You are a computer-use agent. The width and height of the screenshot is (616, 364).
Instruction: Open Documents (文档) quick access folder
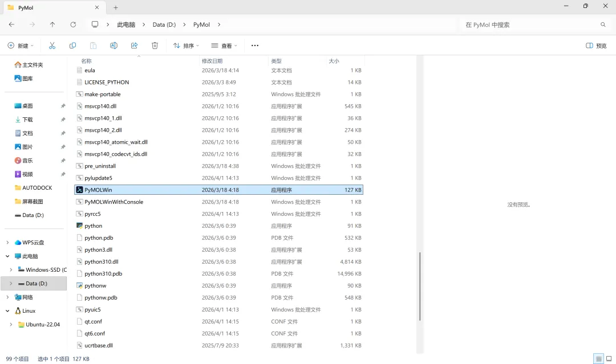(23, 133)
